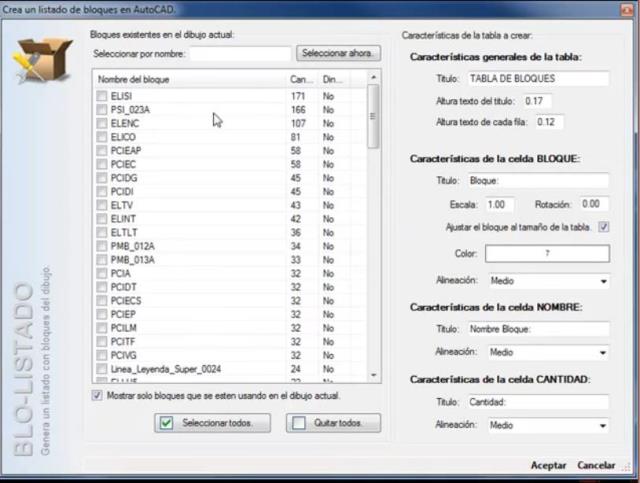Sort by the 'Can...' column header

click(303, 79)
